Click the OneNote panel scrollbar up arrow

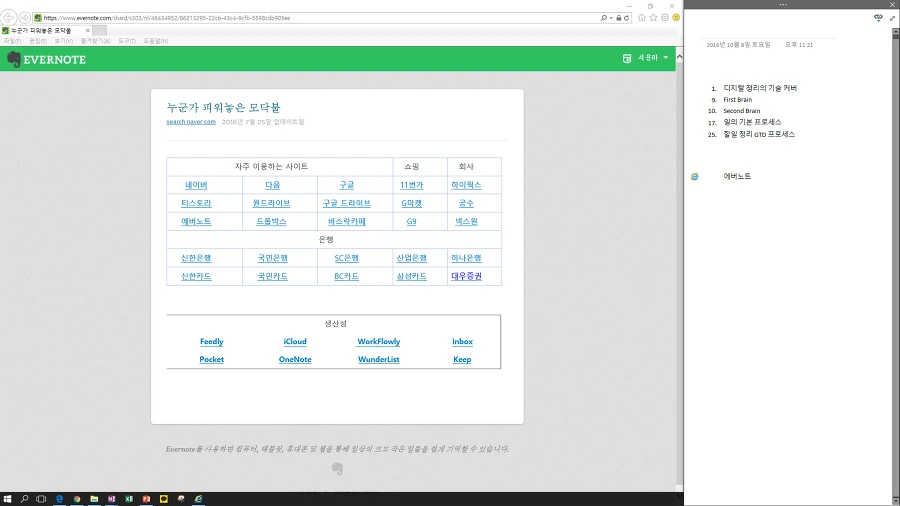896,32
